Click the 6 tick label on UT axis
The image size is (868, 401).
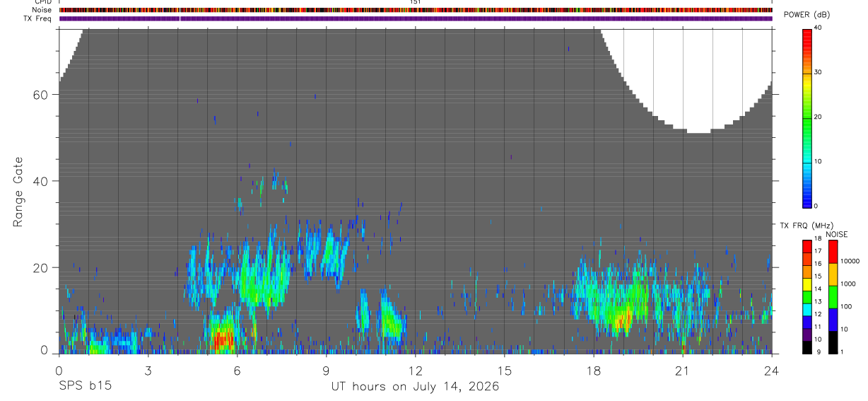click(x=237, y=371)
